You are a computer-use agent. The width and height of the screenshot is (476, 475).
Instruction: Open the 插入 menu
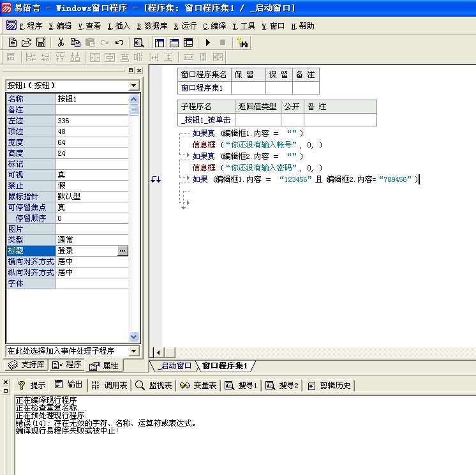pos(119,26)
